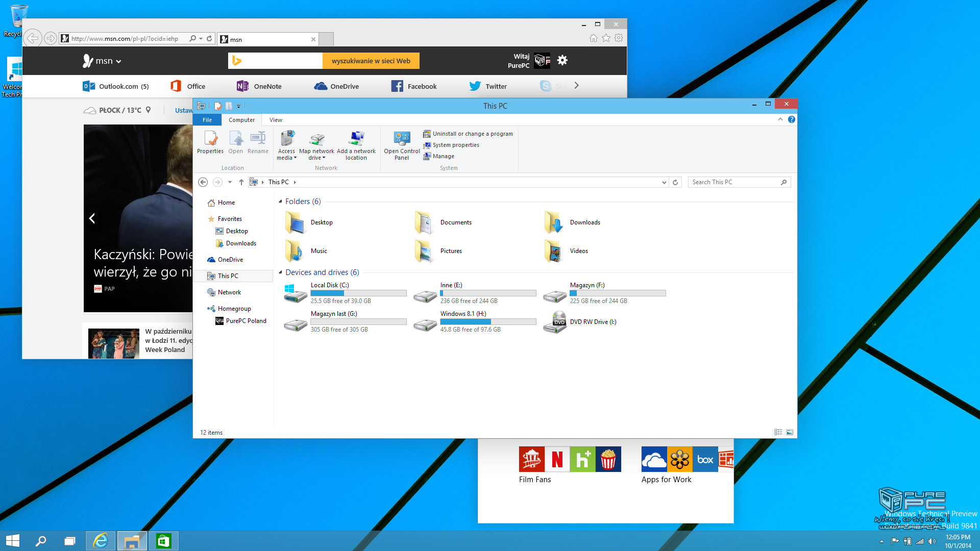
Task: Expand the address bar history dropdown
Action: pos(664,182)
